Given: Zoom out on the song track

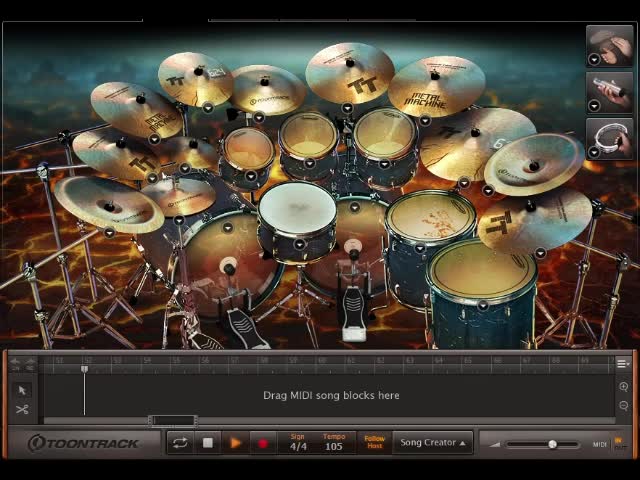Looking at the screenshot, I should 623,405.
